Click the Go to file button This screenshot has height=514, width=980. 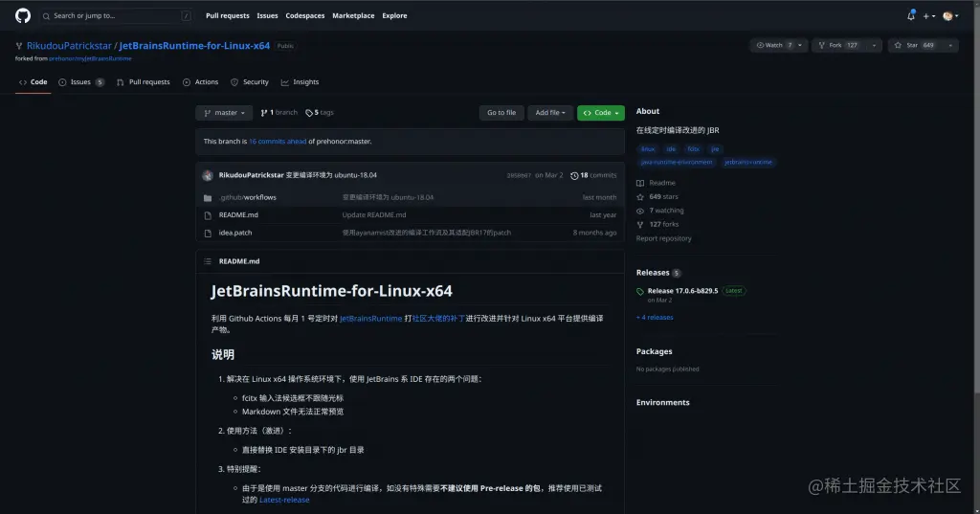tap(501, 113)
